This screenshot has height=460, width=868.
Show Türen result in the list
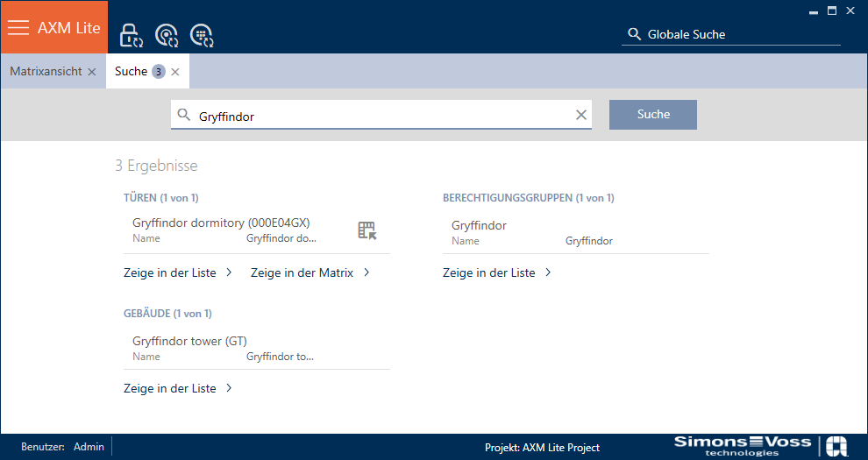pyautogui.click(x=178, y=272)
